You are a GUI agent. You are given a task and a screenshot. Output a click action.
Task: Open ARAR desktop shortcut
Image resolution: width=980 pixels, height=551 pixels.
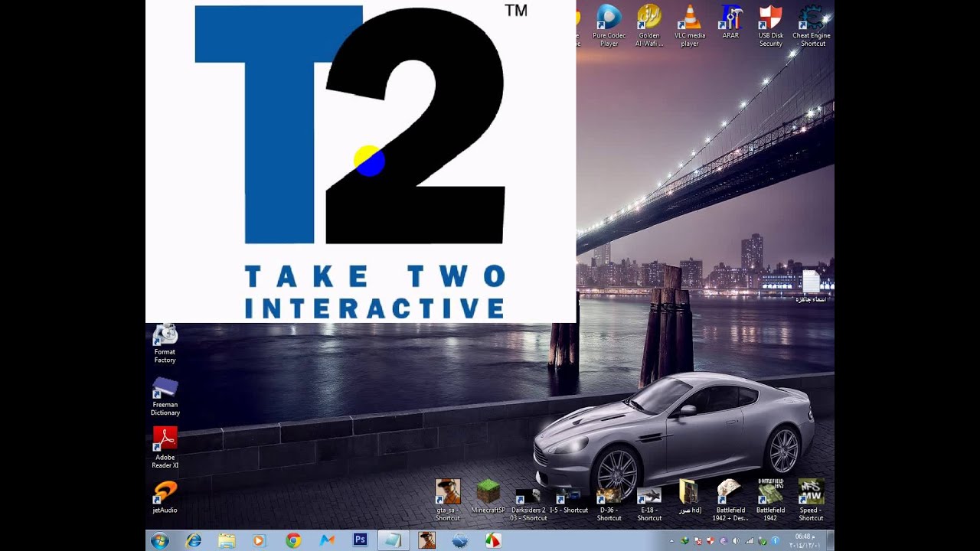click(730, 21)
